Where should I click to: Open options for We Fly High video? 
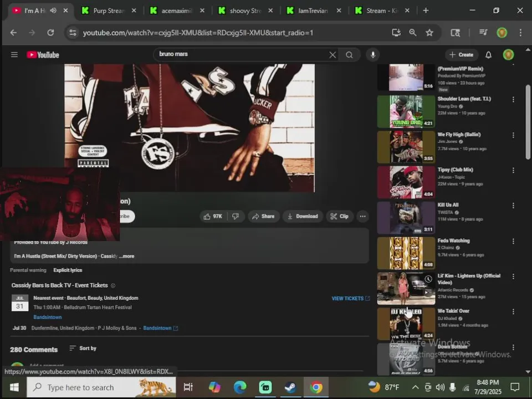click(x=513, y=135)
